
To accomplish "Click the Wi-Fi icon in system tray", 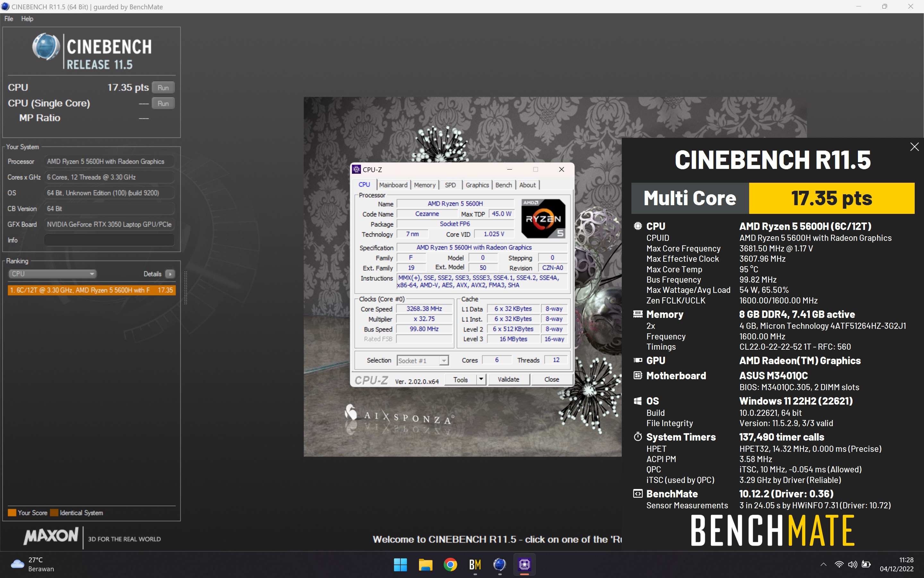I will pos(839,564).
